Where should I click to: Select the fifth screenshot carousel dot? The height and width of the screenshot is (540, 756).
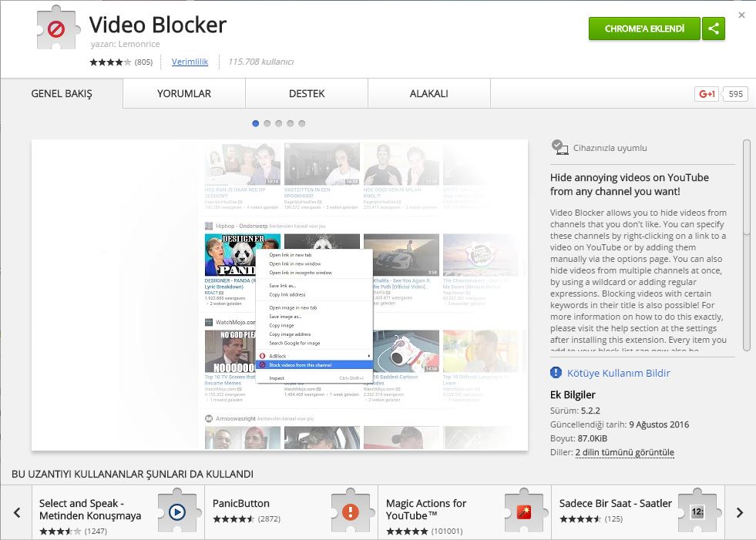302,123
